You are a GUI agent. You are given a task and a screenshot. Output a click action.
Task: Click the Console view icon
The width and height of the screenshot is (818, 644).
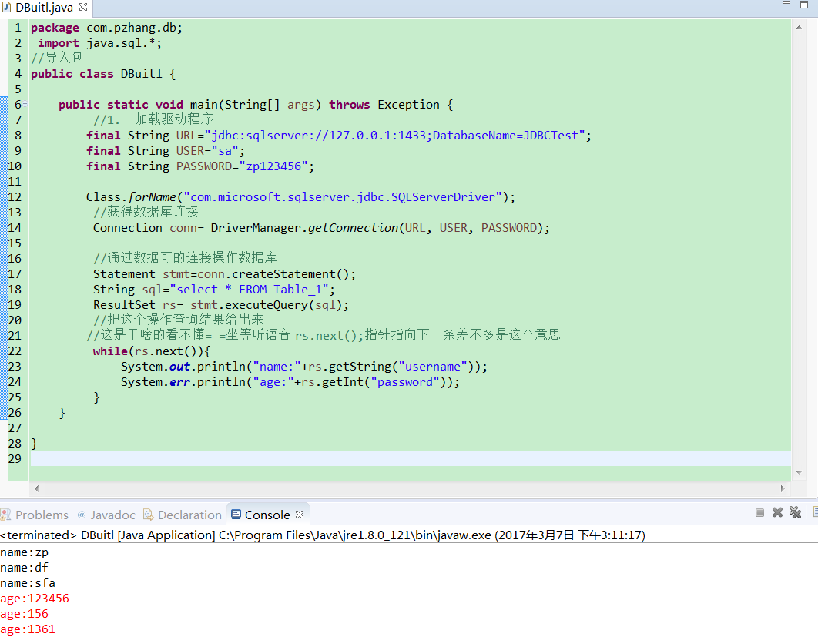point(235,514)
